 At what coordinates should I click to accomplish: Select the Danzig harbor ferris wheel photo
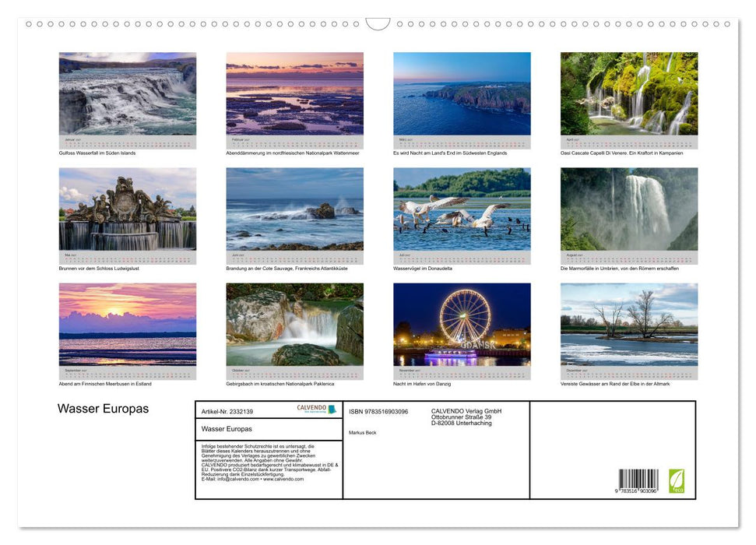tap(462, 324)
